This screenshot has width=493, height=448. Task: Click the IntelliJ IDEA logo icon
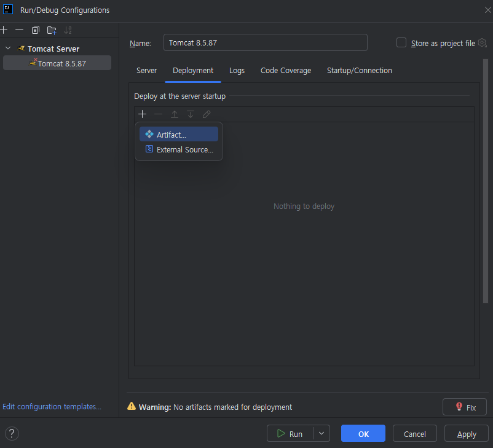pyautogui.click(x=8, y=9)
